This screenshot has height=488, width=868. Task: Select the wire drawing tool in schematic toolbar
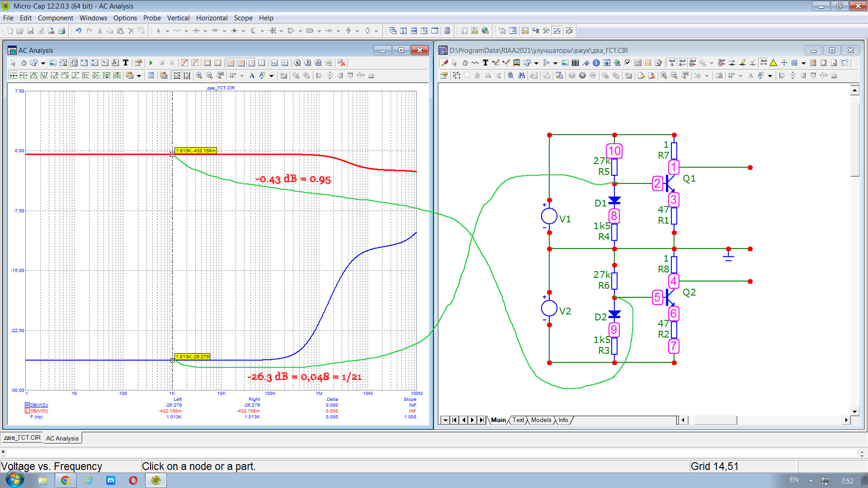(496, 63)
